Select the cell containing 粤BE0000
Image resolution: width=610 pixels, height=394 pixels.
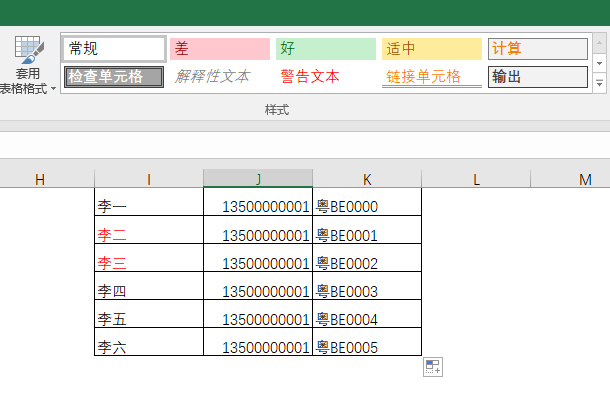(x=367, y=201)
